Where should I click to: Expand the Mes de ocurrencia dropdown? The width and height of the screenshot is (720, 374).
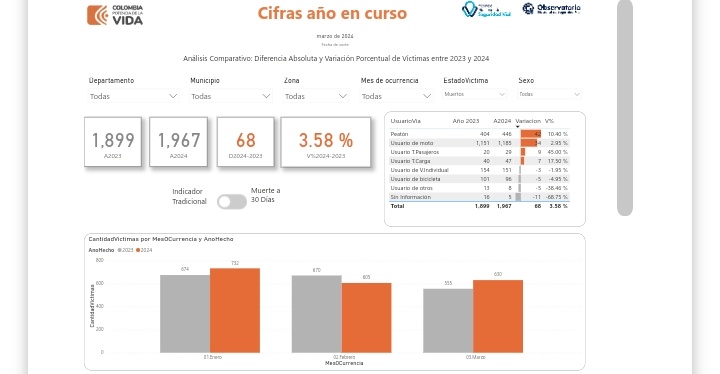[x=396, y=96]
